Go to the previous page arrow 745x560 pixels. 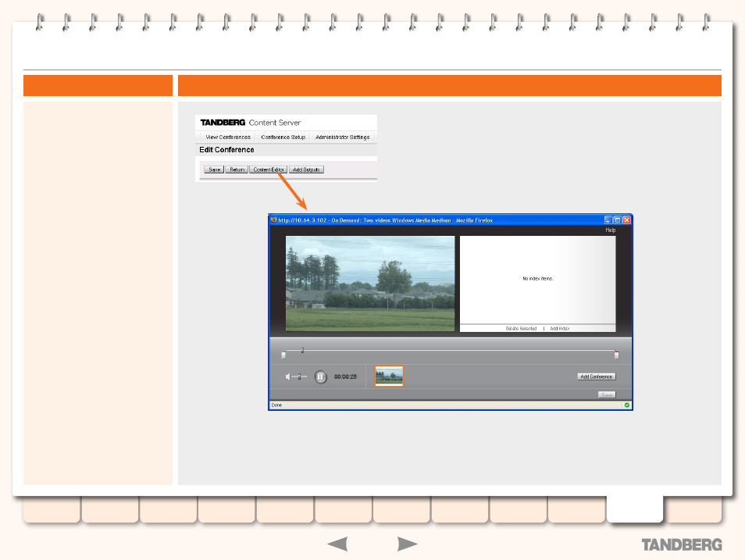[338, 544]
